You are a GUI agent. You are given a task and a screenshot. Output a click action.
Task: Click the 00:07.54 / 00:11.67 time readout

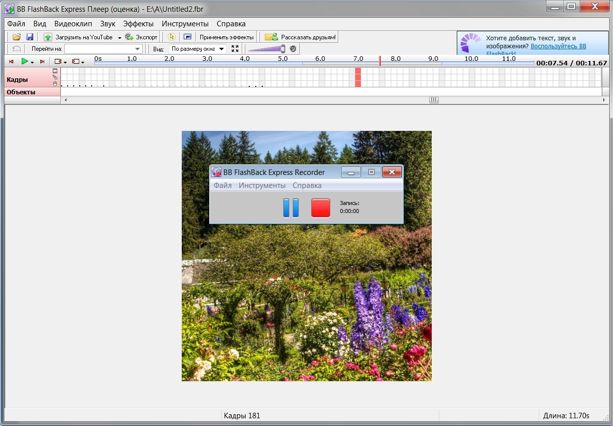pyautogui.click(x=572, y=63)
